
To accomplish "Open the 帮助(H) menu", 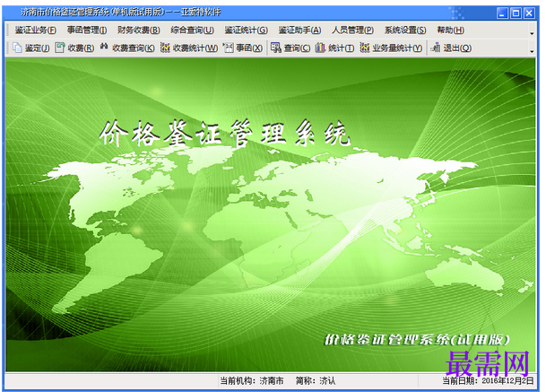I will pos(451,30).
